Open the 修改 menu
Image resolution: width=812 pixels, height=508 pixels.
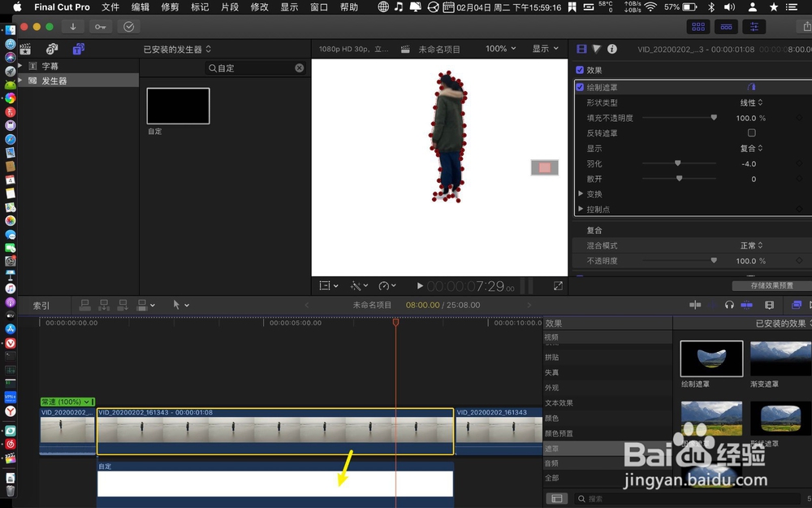pyautogui.click(x=260, y=7)
